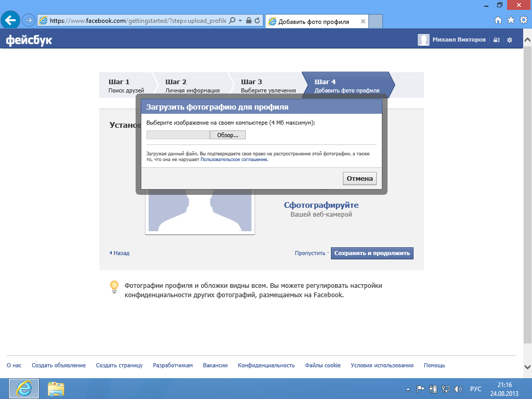
Task: Go to step "Шаг 2 Личная информация"
Action: (192, 86)
